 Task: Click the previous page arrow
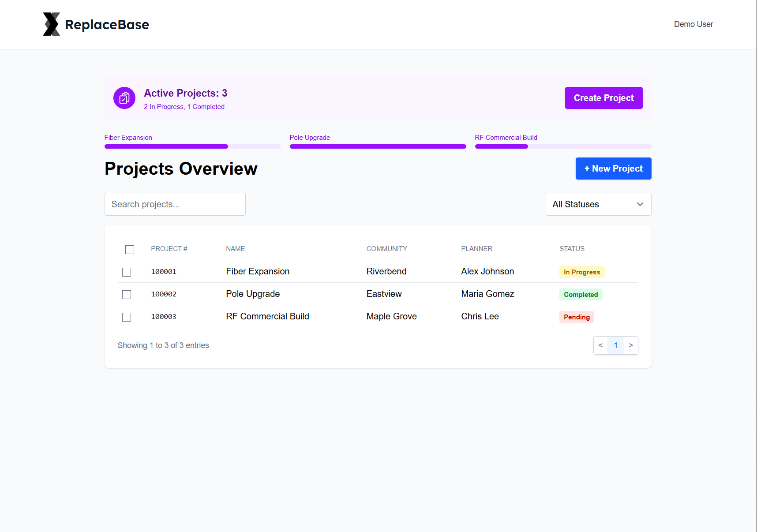point(600,345)
